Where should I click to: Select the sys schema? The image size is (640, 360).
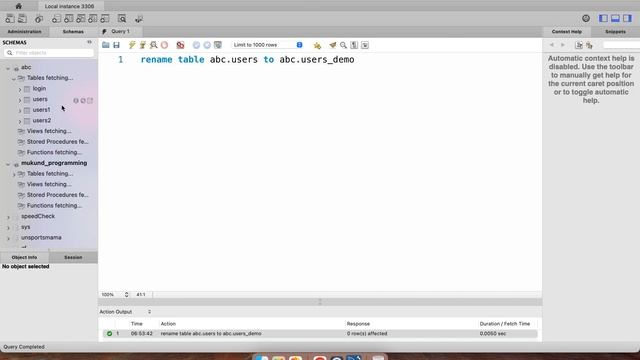[x=26, y=227]
